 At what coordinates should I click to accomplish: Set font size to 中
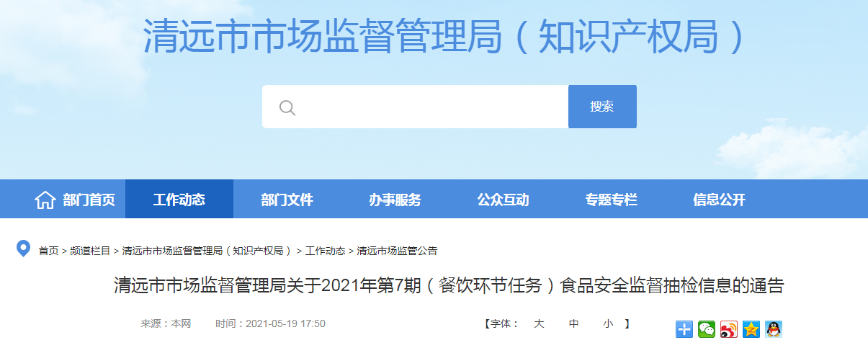(x=573, y=324)
